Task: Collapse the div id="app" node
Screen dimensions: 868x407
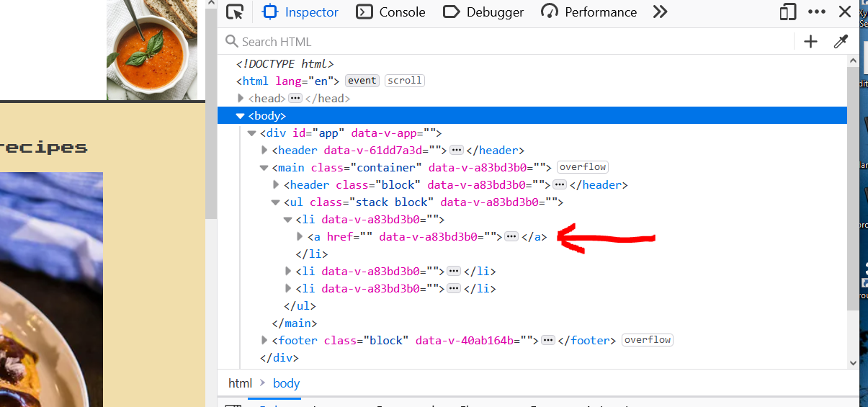Action: 252,133
